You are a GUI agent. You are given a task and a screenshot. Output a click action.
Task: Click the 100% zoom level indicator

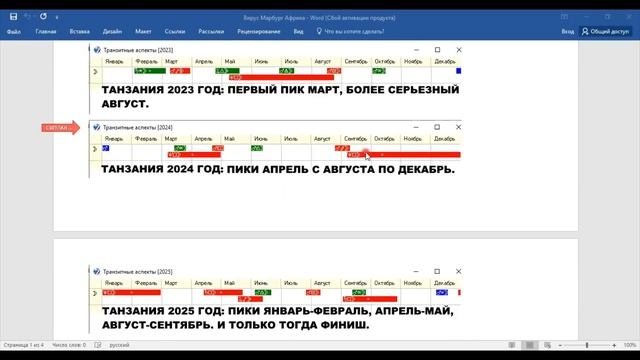pyautogui.click(x=629, y=345)
